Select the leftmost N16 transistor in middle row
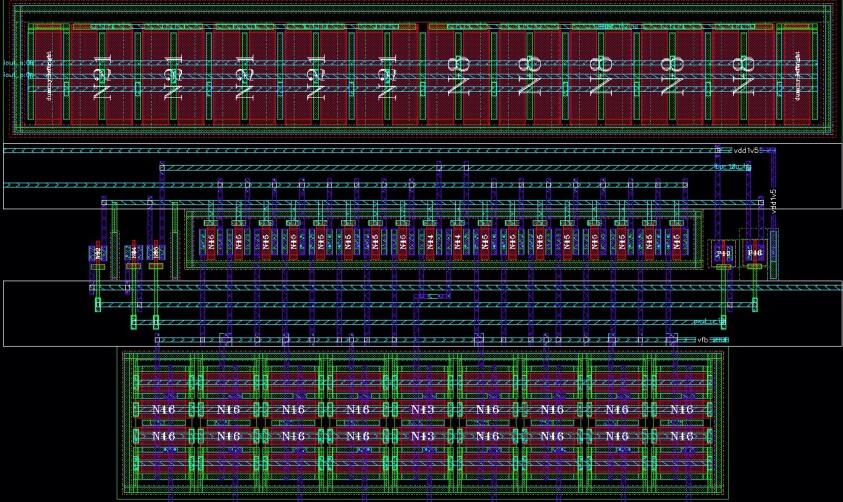The width and height of the screenshot is (843, 502). coord(210,241)
